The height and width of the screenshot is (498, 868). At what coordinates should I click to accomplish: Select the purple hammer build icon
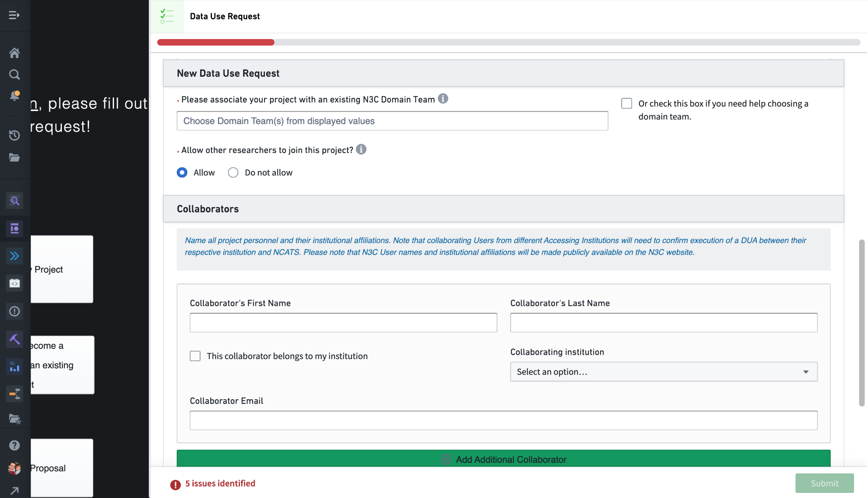15,339
